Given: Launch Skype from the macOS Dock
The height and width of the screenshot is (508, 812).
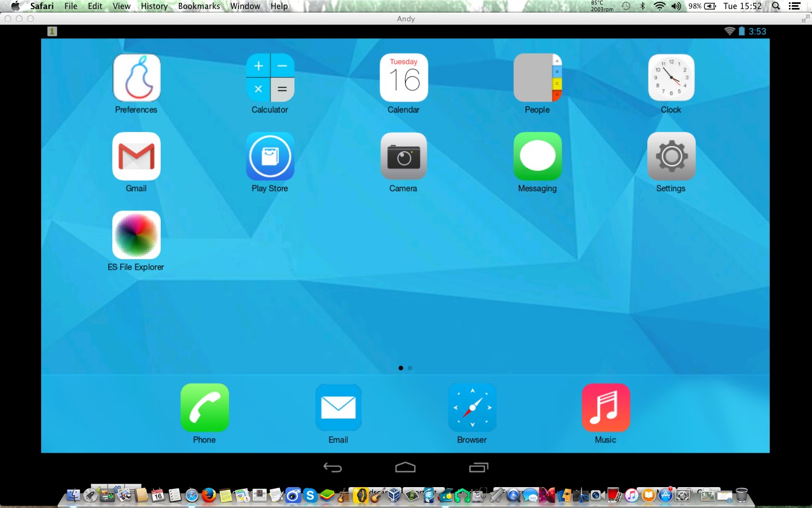Looking at the screenshot, I should [x=310, y=496].
